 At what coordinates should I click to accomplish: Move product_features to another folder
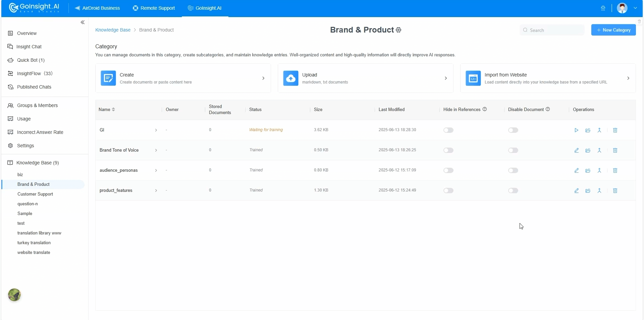tap(588, 191)
